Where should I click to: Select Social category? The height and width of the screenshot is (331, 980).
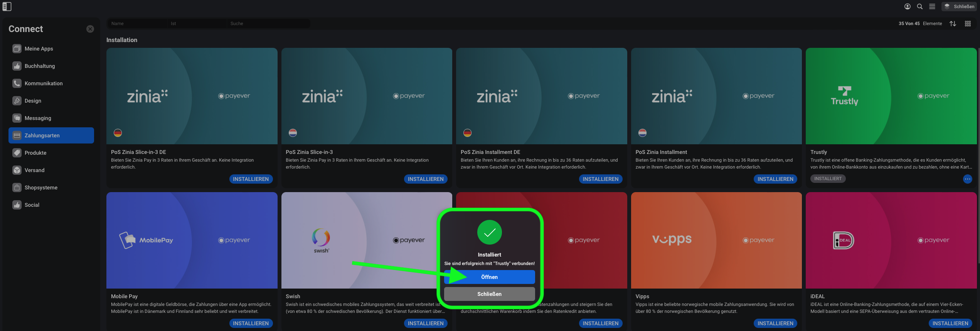(51, 205)
